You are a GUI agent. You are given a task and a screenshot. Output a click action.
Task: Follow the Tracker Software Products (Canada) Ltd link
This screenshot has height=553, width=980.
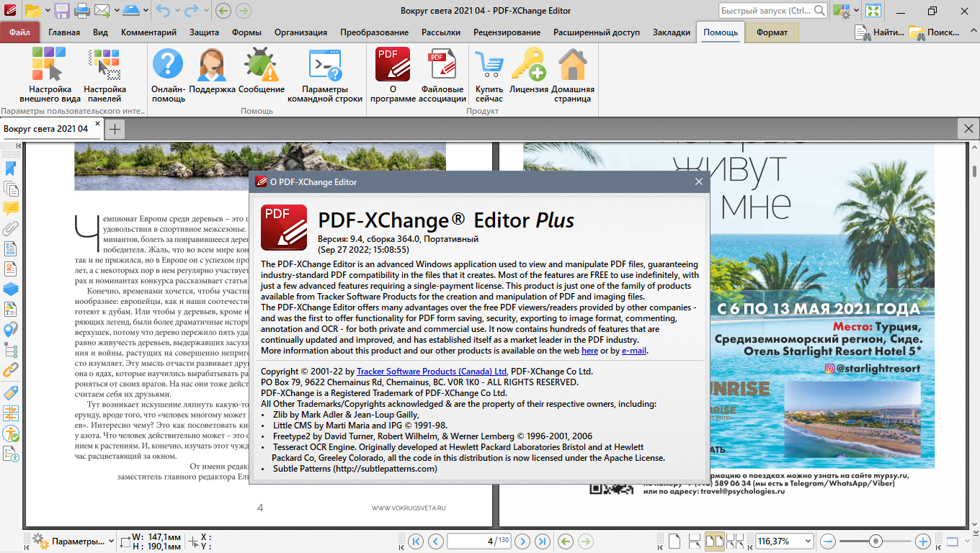click(x=432, y=372)
